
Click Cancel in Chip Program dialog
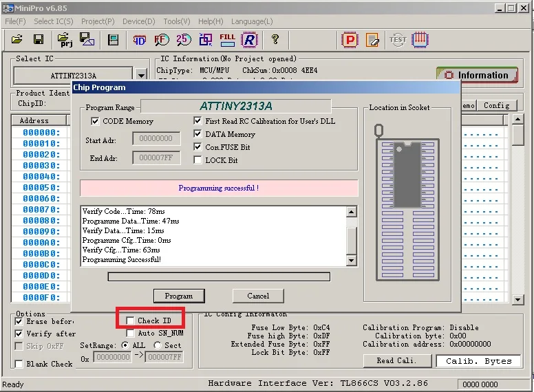pos(258,296)
